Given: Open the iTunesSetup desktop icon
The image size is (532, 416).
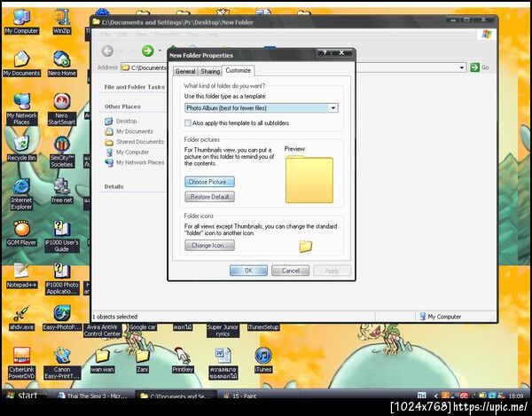Looking at the screenshot, I should tap(263, 327).
